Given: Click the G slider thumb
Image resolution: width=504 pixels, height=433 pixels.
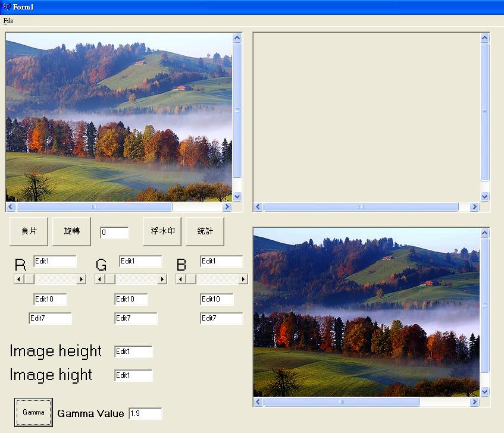Looking at the screenshot, I should [110, 279].
